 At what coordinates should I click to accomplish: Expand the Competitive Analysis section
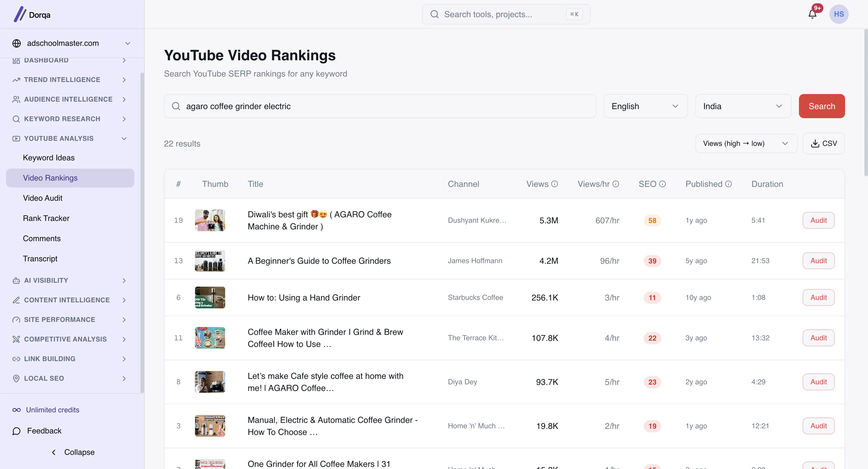coord(124,339)
